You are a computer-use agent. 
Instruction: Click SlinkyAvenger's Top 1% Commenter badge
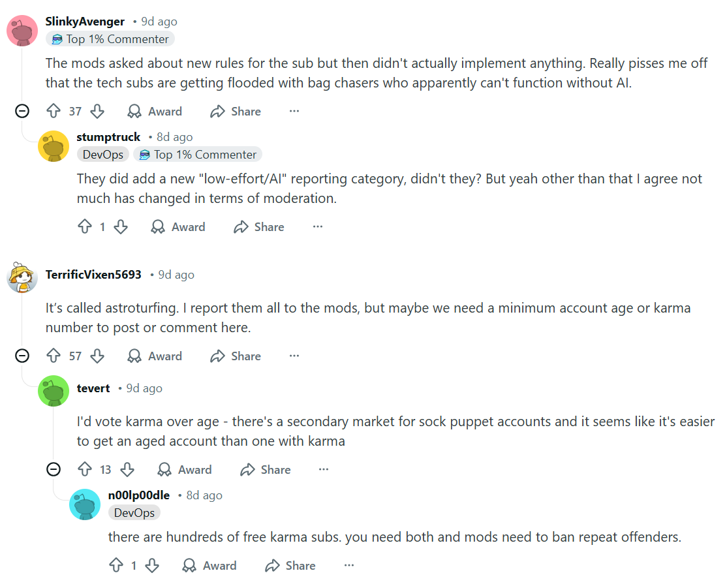click(x=110, y=39)
